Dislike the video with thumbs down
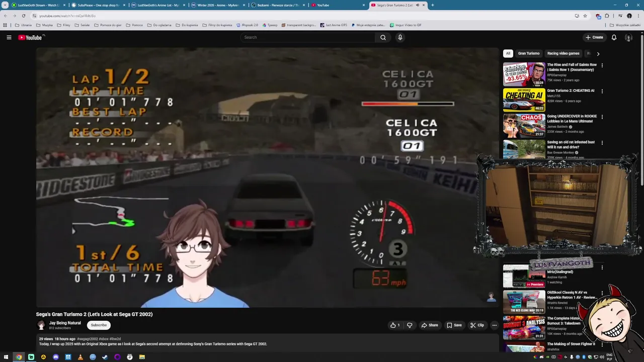Viewport: 644px width, 362px height. point(410,325)
